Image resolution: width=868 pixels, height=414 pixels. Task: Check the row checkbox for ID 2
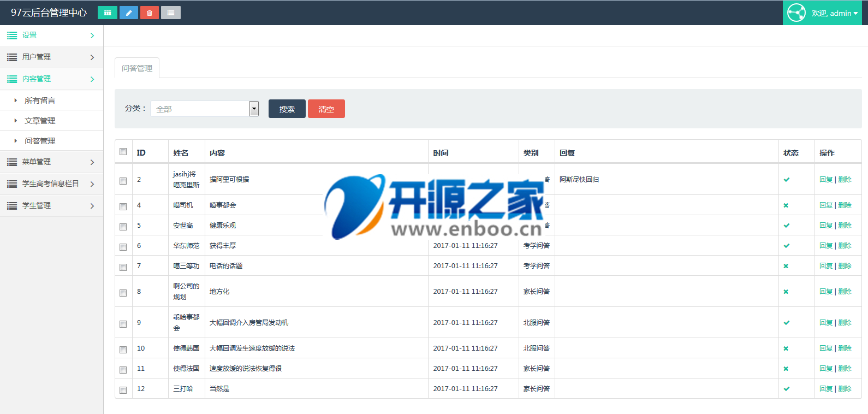[x=123, y=181]
